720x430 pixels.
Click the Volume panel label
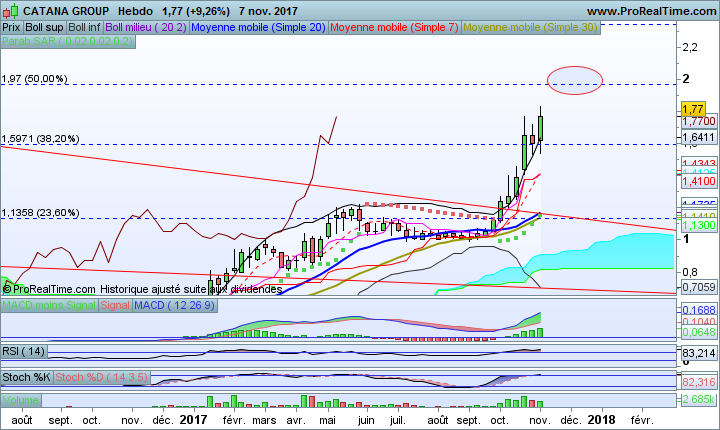21,400
